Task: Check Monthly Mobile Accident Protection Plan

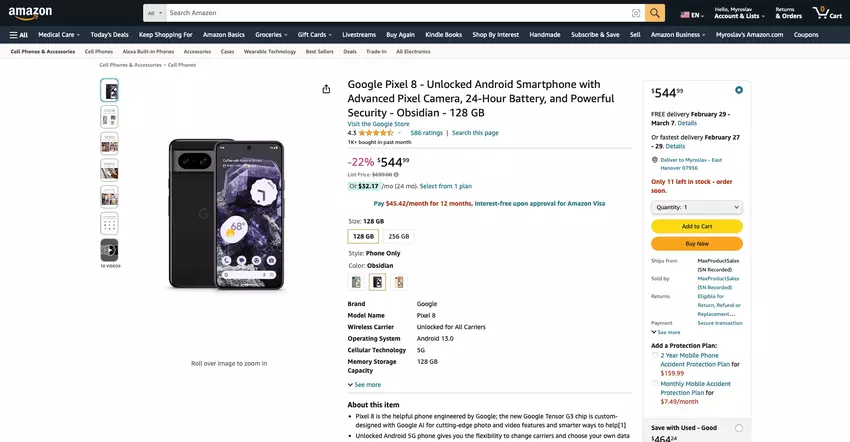Action: point(655,383)
